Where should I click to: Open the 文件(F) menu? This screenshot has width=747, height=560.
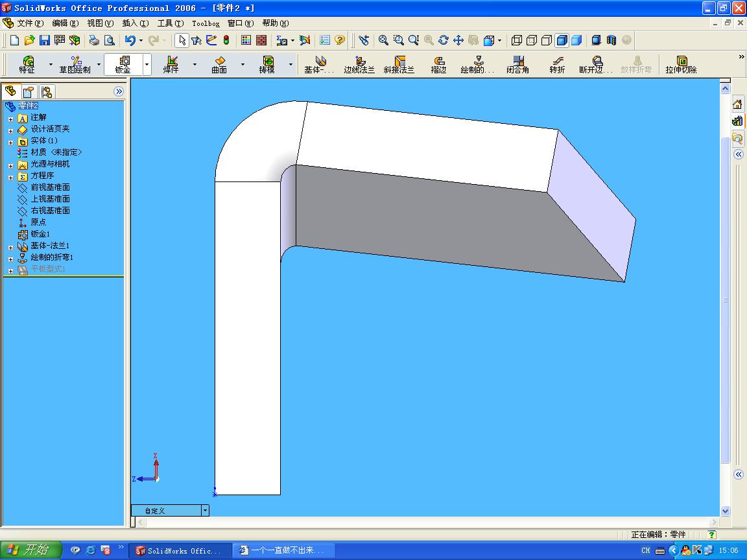(x=30, y=23)
